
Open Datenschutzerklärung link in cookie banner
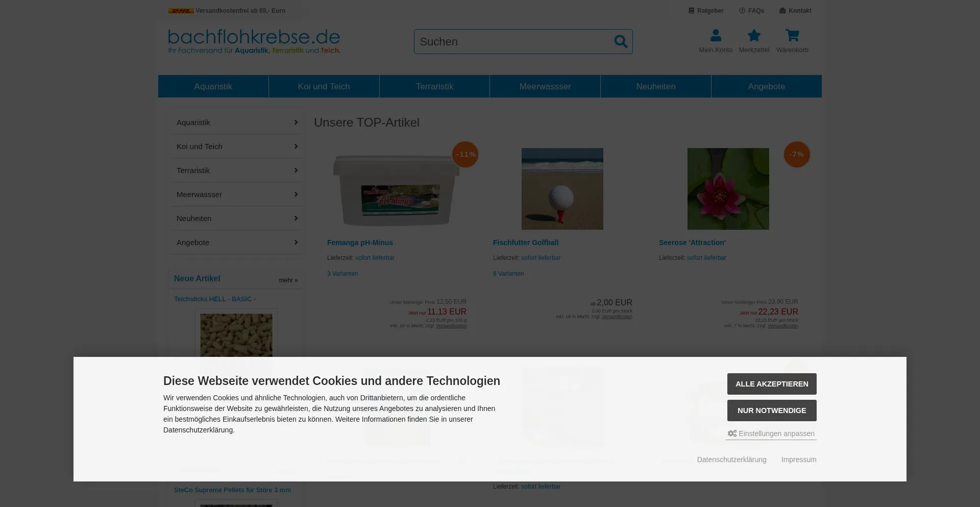point(731,460)
